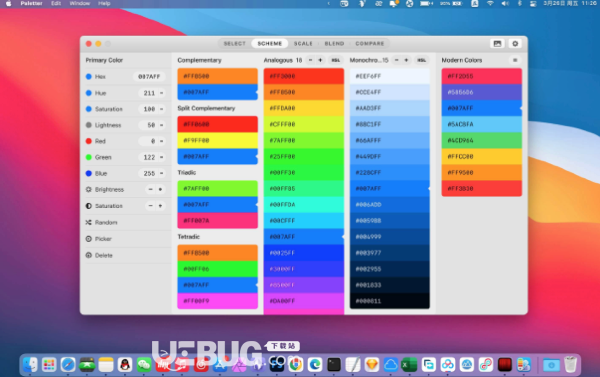The image size is (600, 377).
Task: Switch to the SELECT tab
Action: click(x=235, y=44)
